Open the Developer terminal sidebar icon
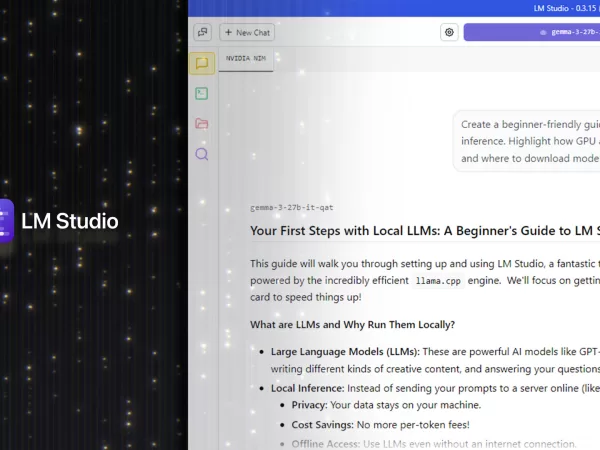 [x=202, y=93]
